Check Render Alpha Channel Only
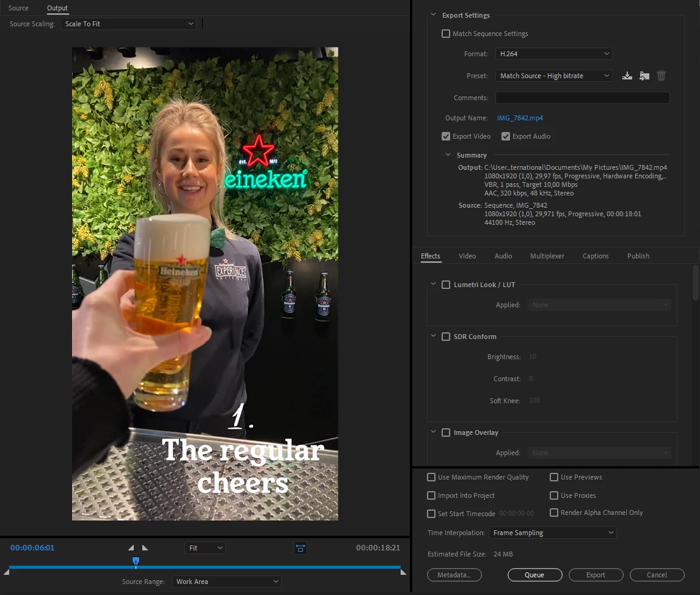Screen dimensions: 700x595 (x=553, y=513)
